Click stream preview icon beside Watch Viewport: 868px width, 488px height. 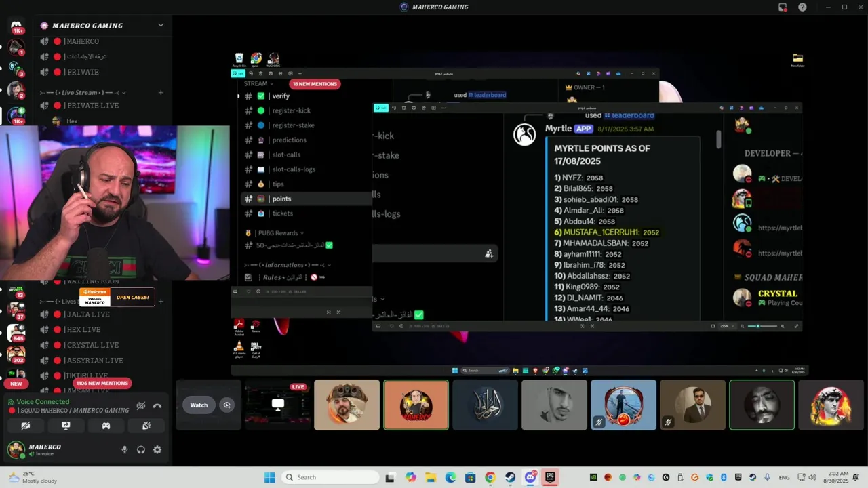tap(227, 405)
